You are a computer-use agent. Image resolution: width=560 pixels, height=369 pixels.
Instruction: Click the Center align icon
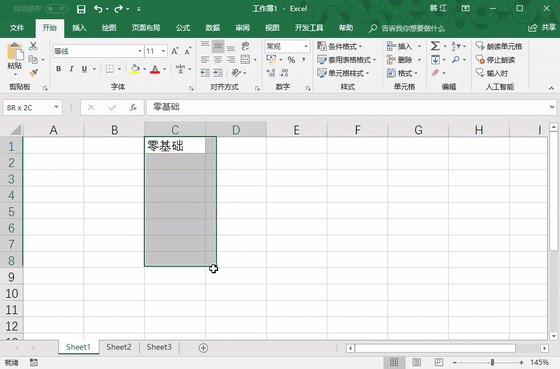218,60
